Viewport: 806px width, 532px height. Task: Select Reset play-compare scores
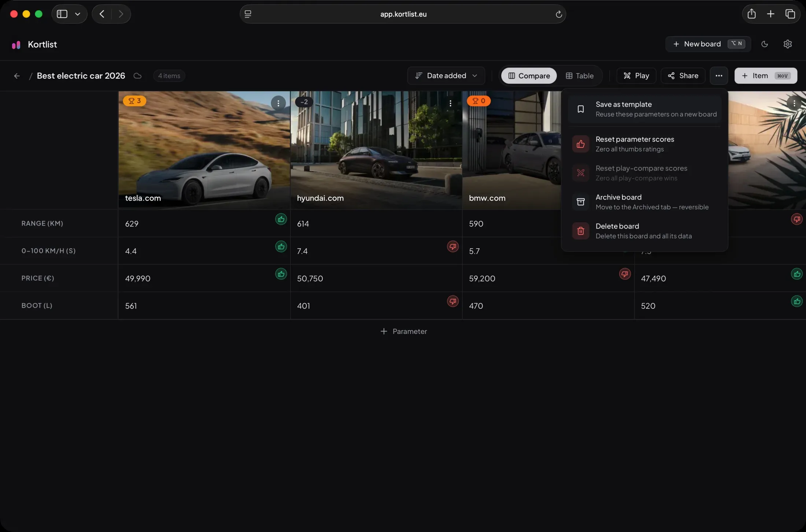644,173
